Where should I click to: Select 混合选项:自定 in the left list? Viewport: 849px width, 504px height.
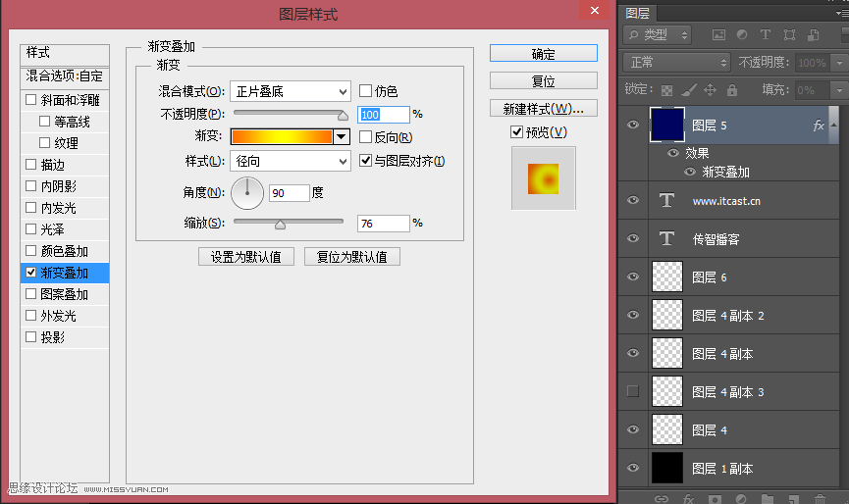pyautogui.click(x=65, y=76)
